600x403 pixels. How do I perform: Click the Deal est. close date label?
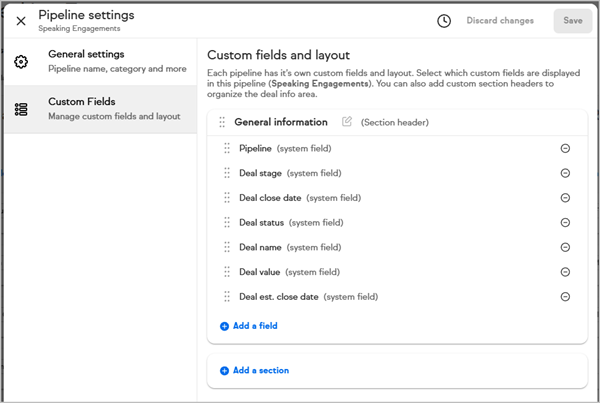point(279,297)
